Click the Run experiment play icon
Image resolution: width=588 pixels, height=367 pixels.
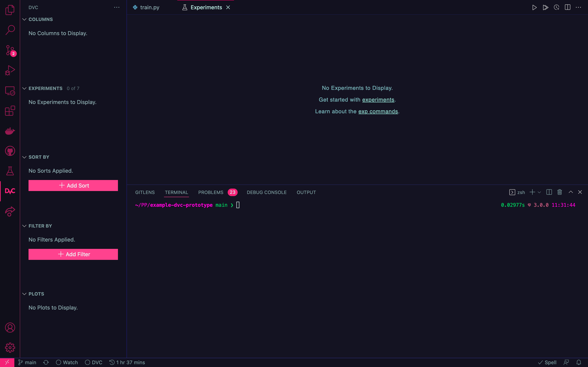[534, 8]
